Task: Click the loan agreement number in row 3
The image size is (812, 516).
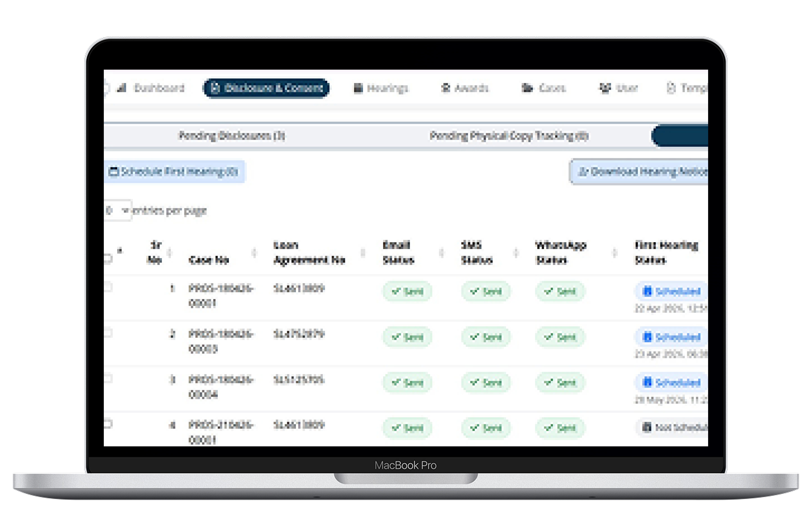Action: click(x=299, y=380)
